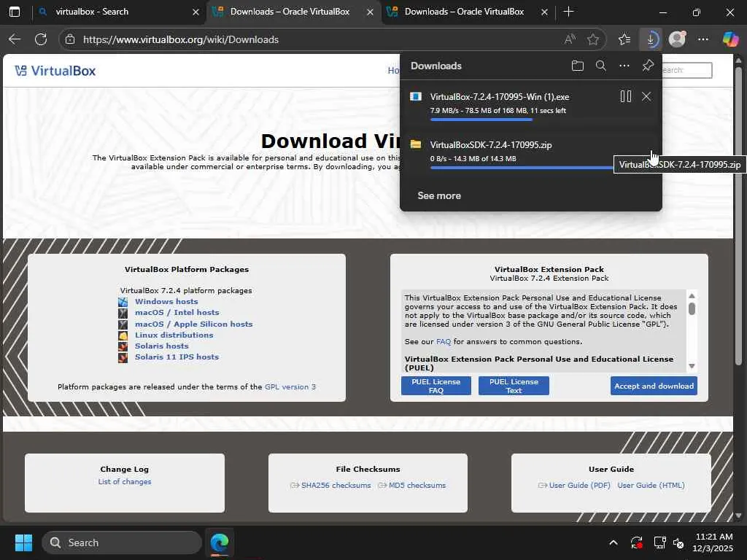Open the network tray icon
The width and height of the screenshot is (747, 560).
(x=659, y=542)
